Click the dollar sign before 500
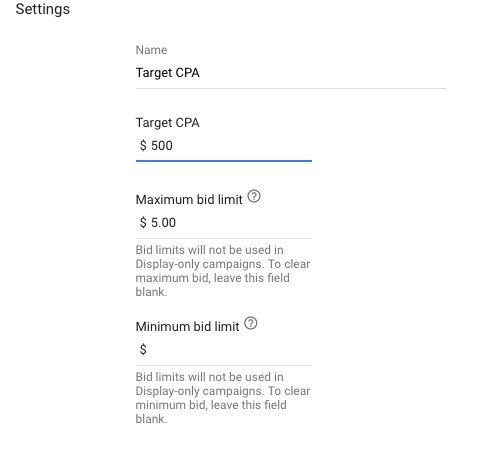 143,146
